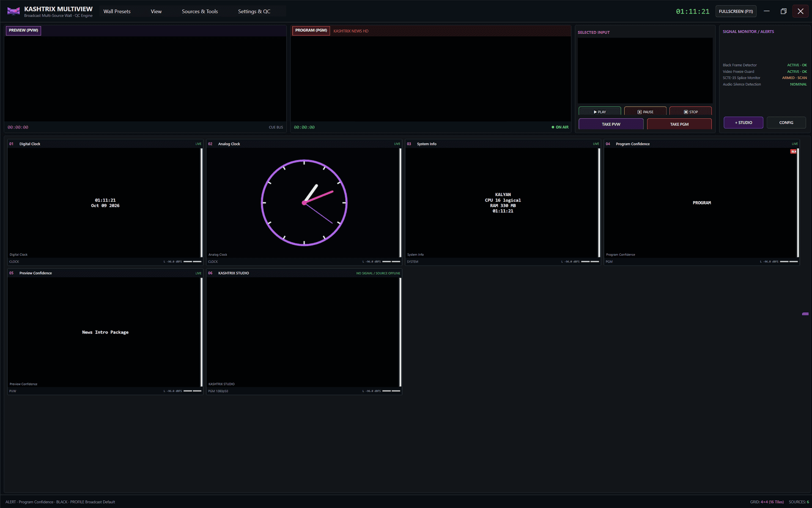Click the Pause playback button

coord(645,112)
